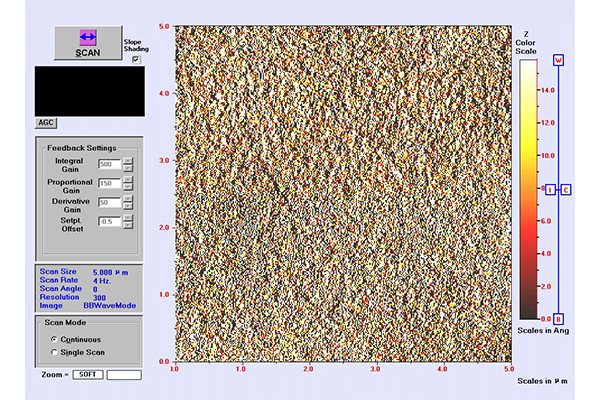This screenshot has width=600, height=400.
Task: Increase Proportional Gain with up arrow
Action: pos(128,180)
